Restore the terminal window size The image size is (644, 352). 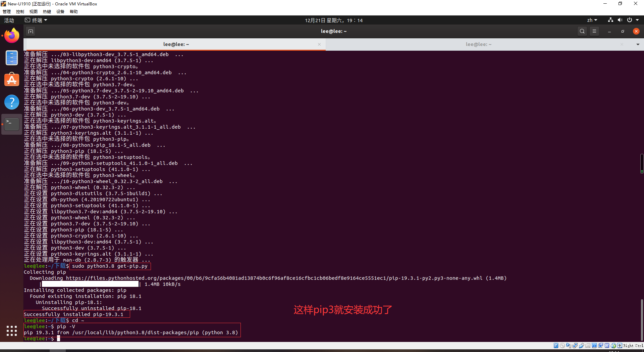point(623,31)
